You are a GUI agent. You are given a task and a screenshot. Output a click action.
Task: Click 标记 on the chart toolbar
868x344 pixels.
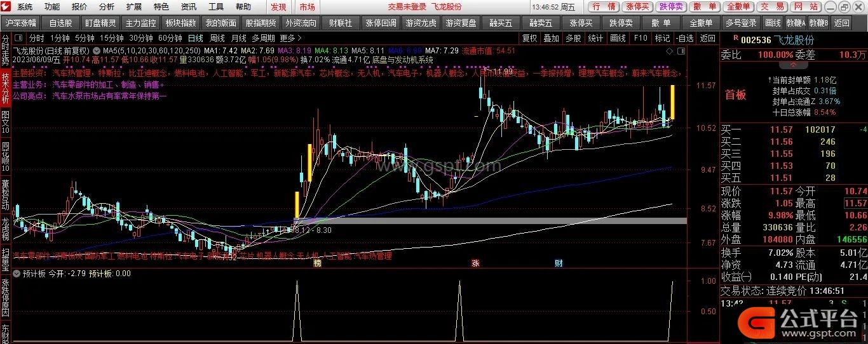(x=662, y=38)
